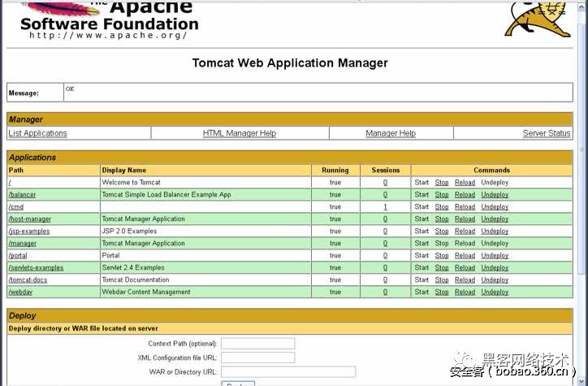Reload the /portal application

tap(465, 255)
